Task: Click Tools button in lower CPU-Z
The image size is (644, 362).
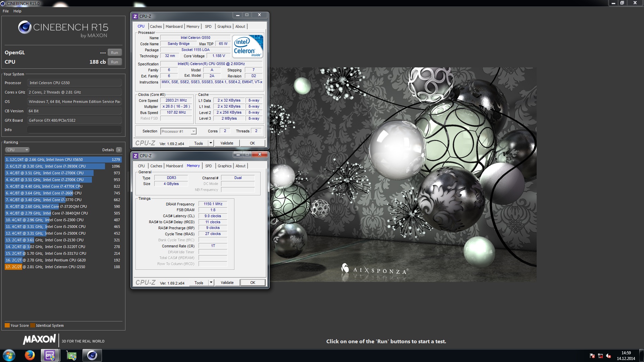Action: tap(199, 283)
